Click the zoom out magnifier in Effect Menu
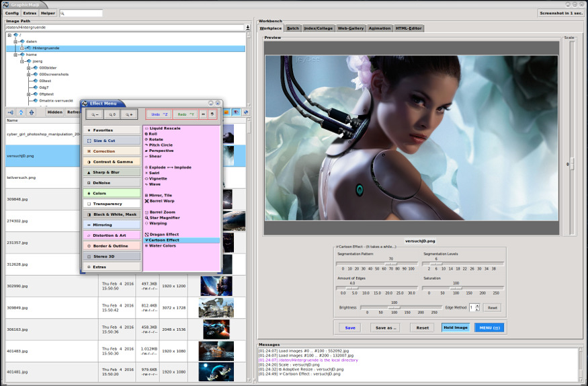588x386 pixels. [x=95, y=114]
